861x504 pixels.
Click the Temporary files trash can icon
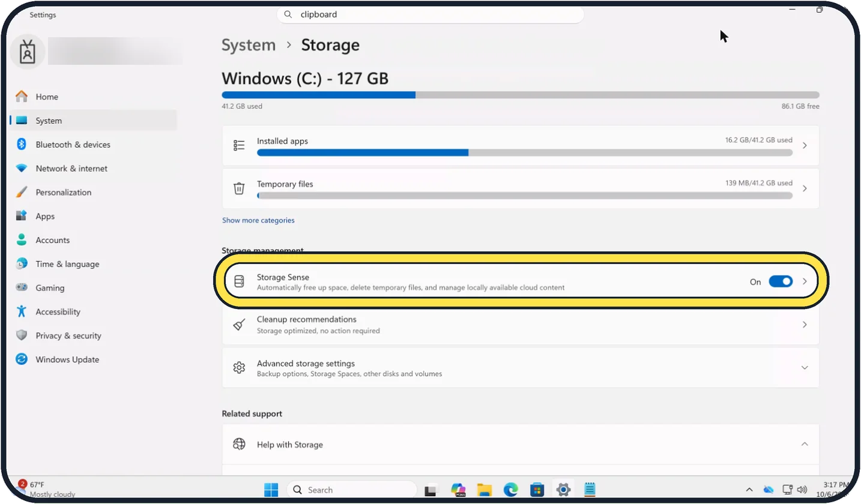click(239, 188)
